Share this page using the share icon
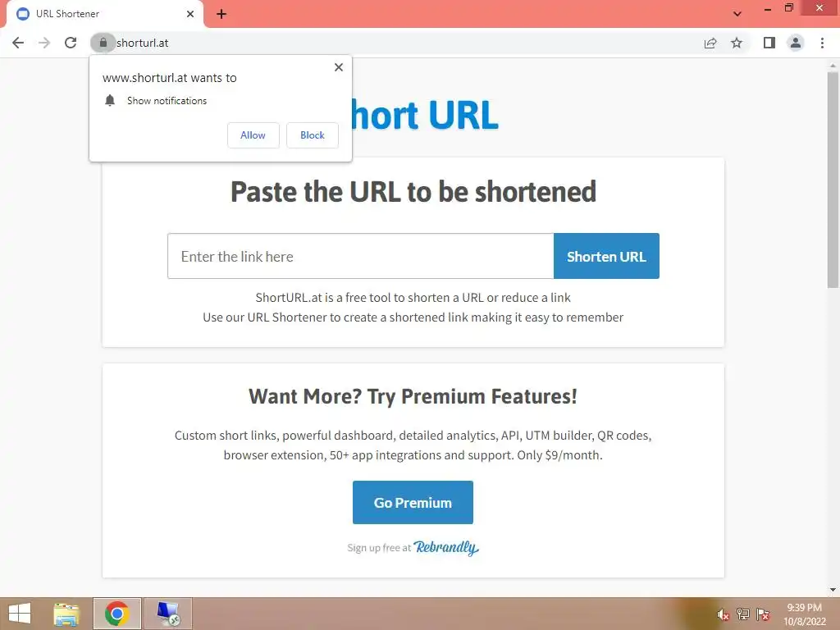Image resolution: width=840 pixels, height=630 pixels. tap(710, 43)
